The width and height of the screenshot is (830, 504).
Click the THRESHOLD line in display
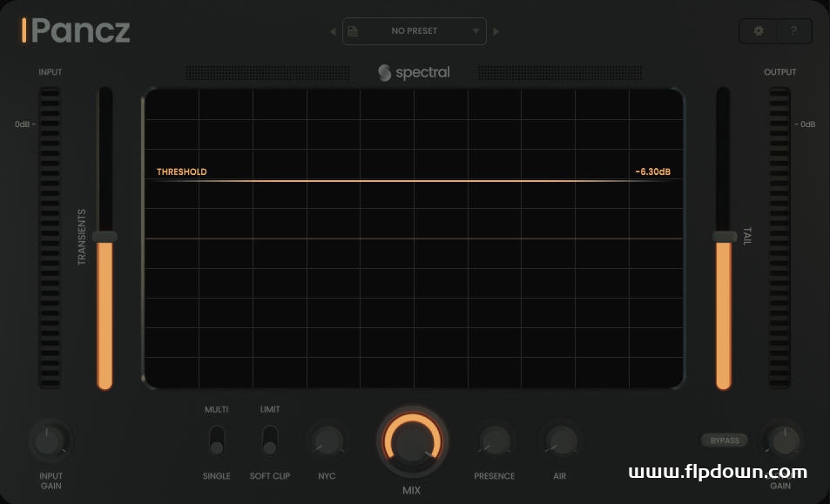pos(414,181)
